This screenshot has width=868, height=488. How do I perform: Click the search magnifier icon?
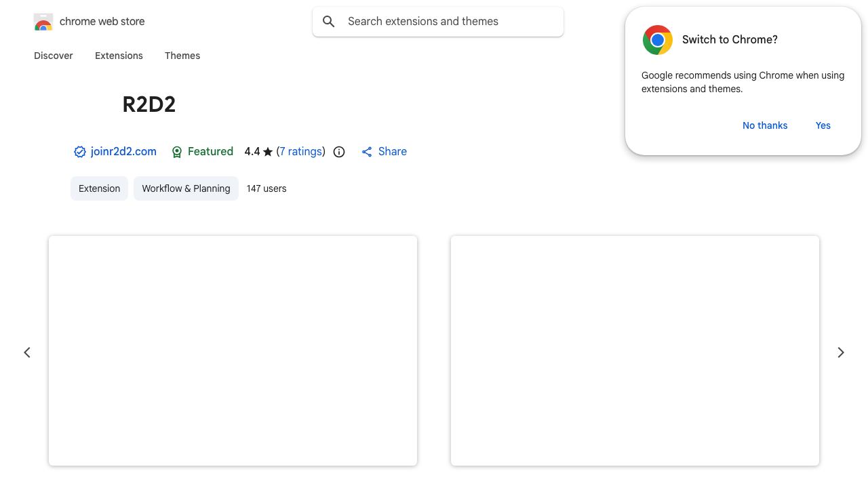click(x=329, y=22)
